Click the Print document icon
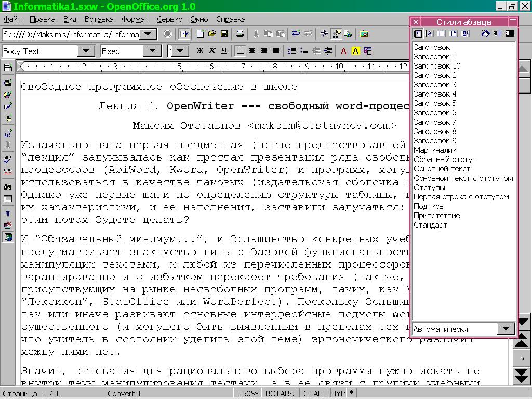 click(240, 34)
